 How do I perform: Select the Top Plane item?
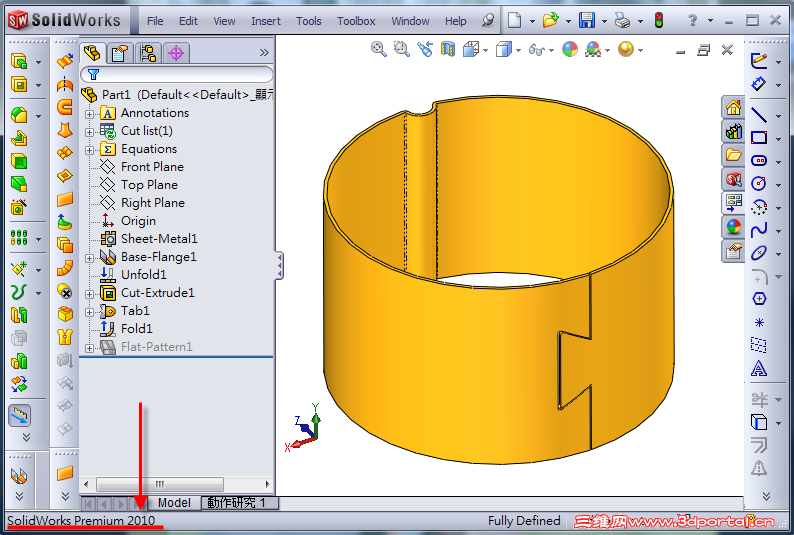click(x=149, y=185)
